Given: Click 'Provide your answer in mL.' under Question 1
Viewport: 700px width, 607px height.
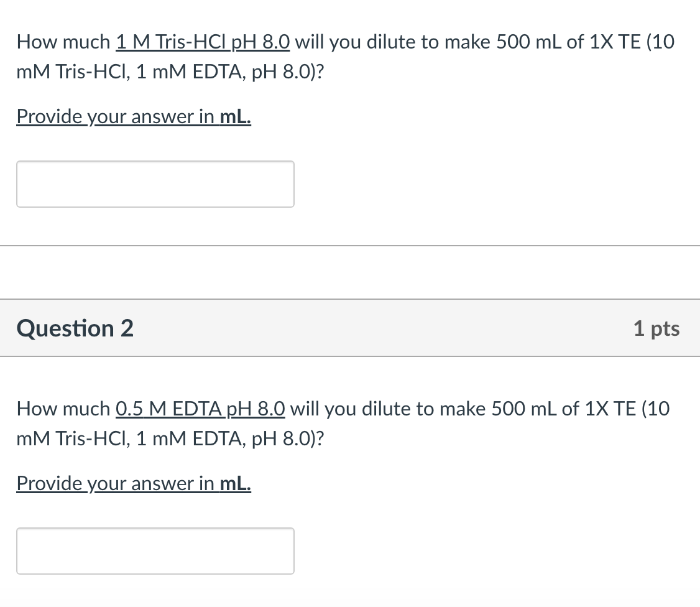Looking at the screenshot, I should (134, 116).
